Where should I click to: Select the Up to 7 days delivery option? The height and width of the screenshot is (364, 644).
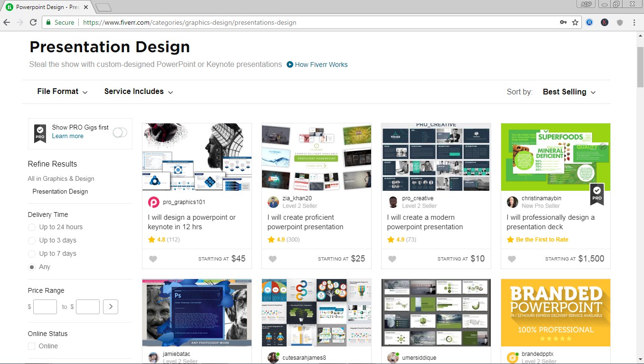(x=32, y=254)
